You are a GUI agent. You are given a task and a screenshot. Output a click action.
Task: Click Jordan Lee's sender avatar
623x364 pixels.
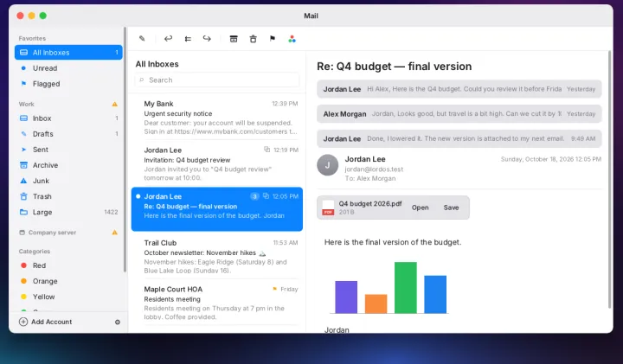pyautogui.click(x=327, y=165)
